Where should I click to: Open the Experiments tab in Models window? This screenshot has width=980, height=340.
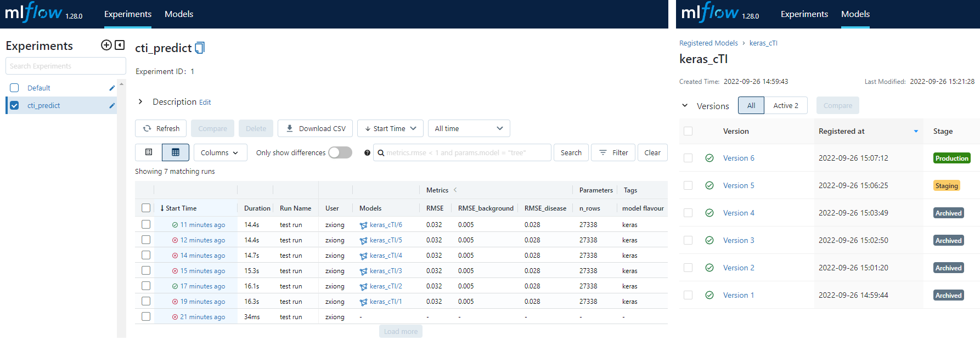(x=804, y=14)
